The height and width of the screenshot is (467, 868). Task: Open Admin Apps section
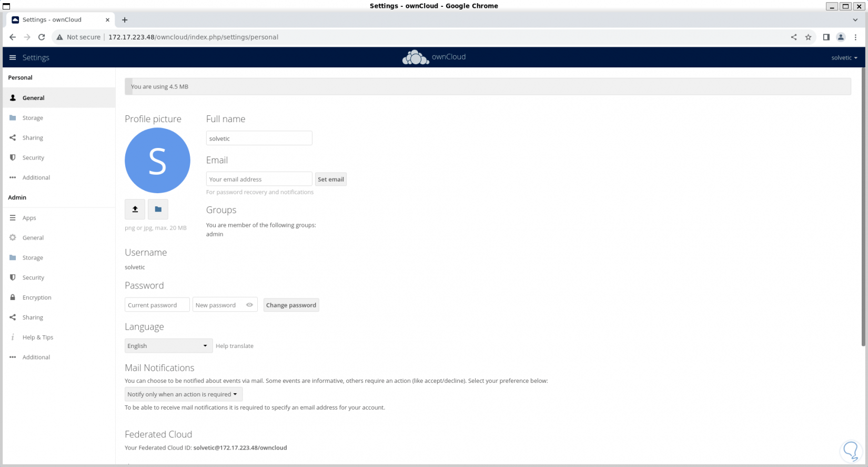pos(59,218)
